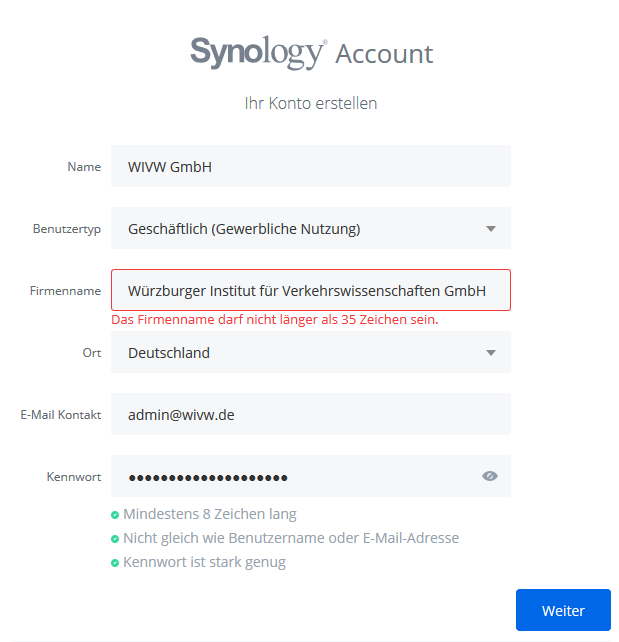The image size is (619, 642).
Task: Expand the Ort dropdown arrow
Action: 490,353
